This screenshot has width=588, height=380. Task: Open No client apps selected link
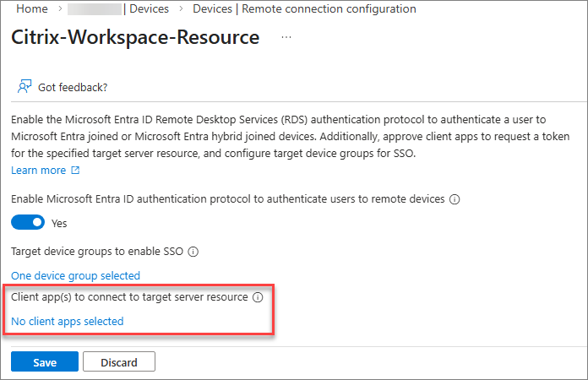(67, 321)
